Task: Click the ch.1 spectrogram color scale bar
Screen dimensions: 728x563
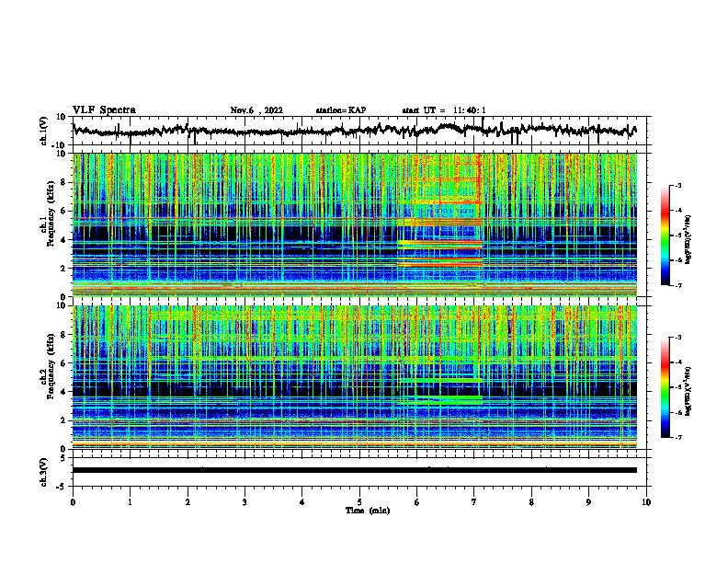Action: pyautogui.click(x=665, y=236)
